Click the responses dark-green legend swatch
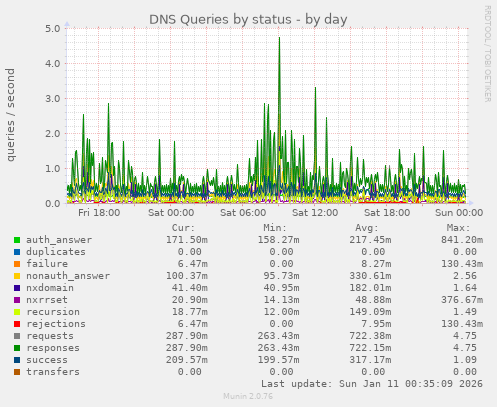The width and height of the screenshot is (497, 407). click(17, 348)
